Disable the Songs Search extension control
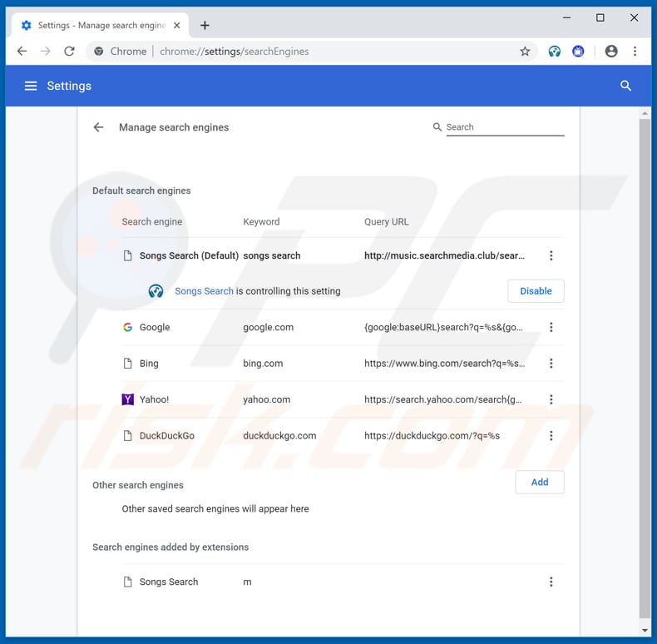 pyautogui.click(x=536, y=291)
